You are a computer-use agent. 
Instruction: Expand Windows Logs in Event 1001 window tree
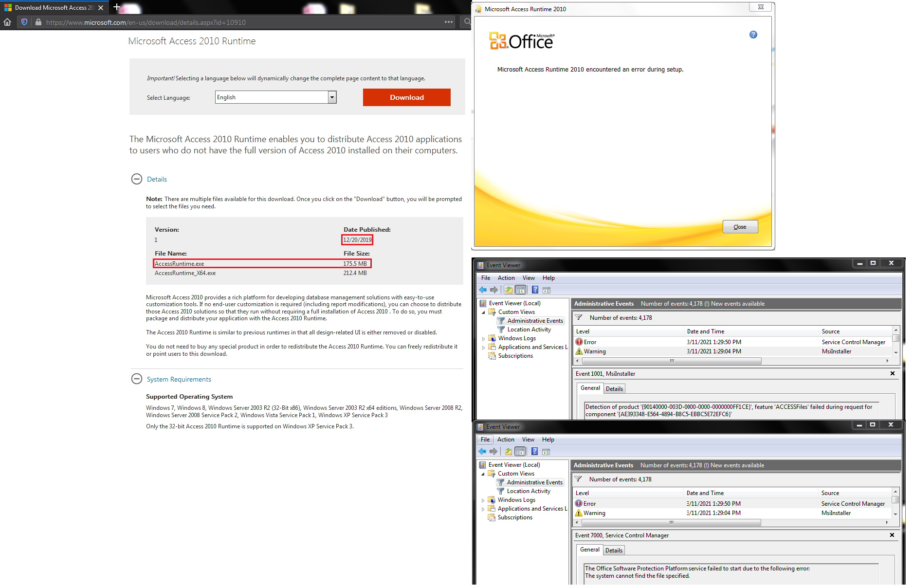[483, 339]
